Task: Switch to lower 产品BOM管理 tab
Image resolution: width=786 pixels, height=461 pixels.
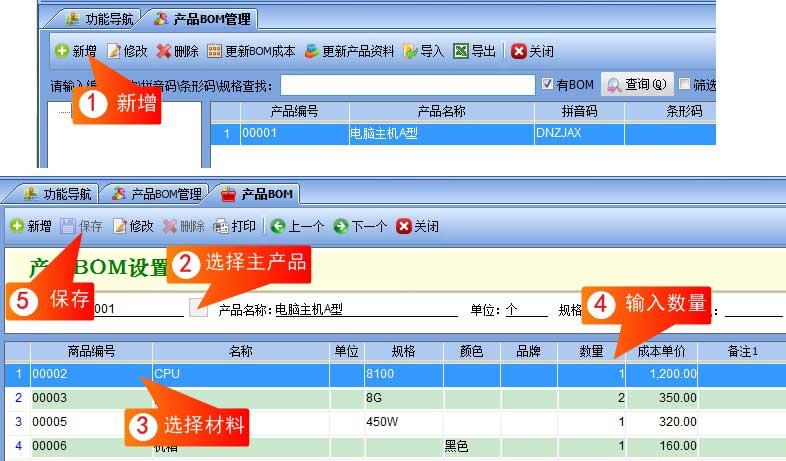Action: (157, 194)
